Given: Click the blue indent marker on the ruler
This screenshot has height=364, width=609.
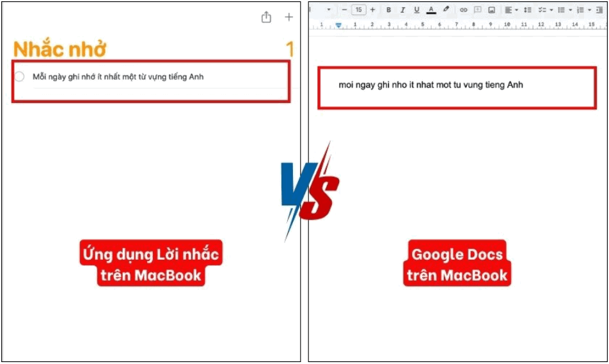Looking at the screenshot, I should tap(338, 25).
